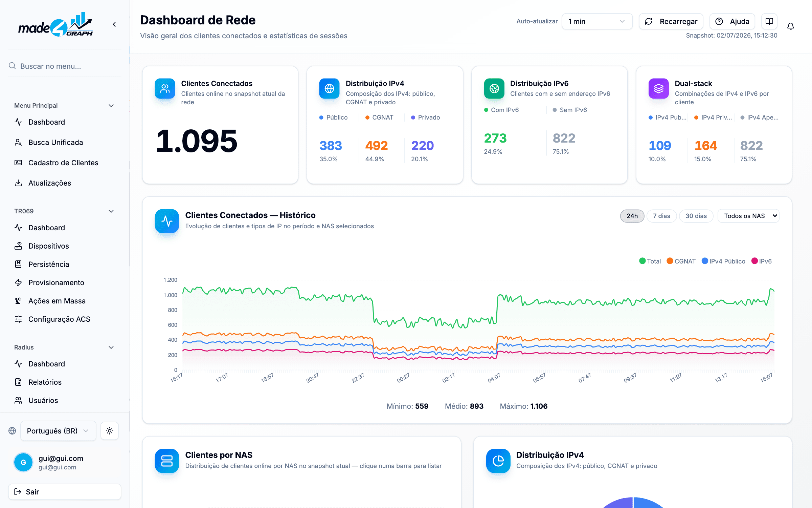Toggle the light/dark theme sun icon
Image resolution: width=812 pixels, height=508 pixels.
pos(110,431)
